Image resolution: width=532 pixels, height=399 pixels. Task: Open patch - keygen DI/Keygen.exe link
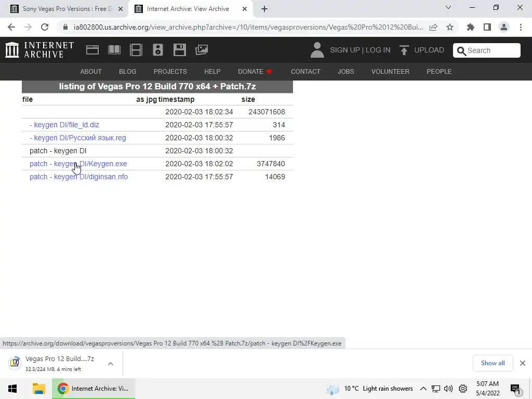tap(78, 164)
